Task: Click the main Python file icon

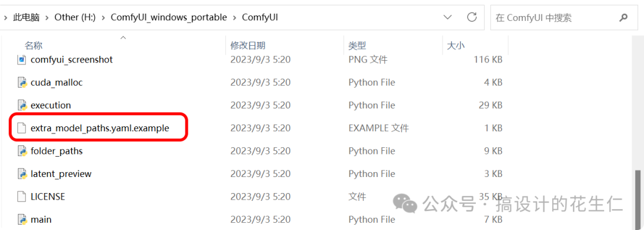Action: tap(22, 220)
